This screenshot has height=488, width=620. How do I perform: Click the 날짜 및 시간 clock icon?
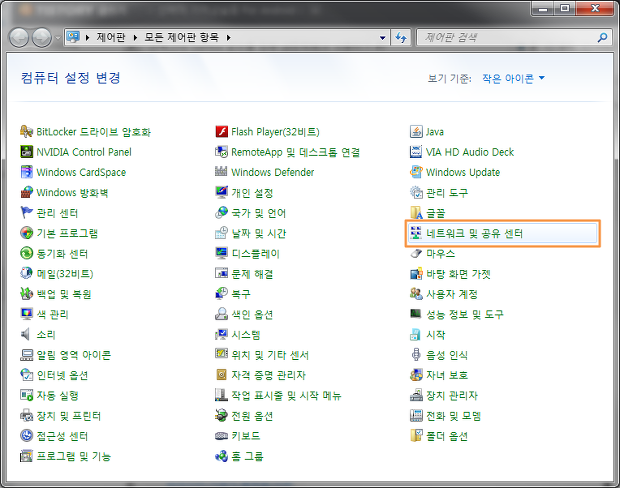pos(221,233)
